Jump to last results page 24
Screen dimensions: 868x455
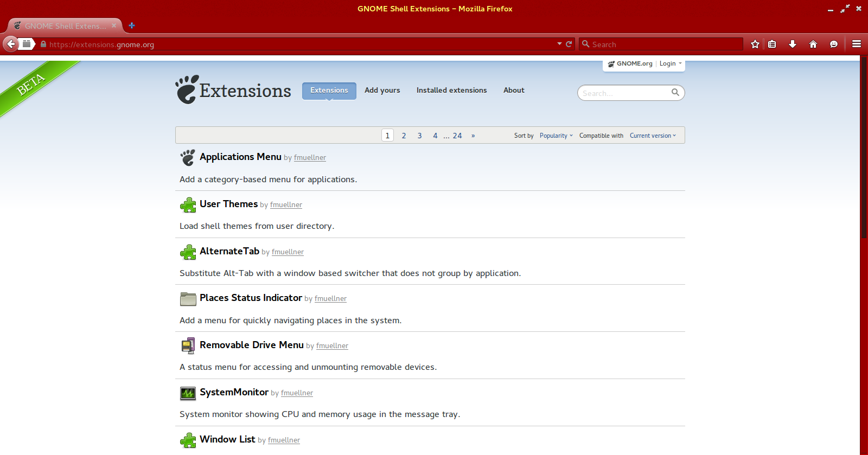pyautogui.click(x=457, y=136)
